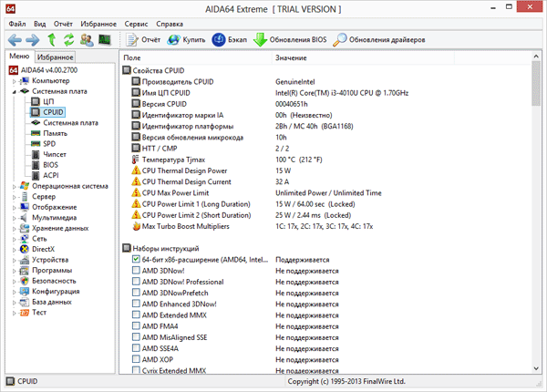Click the green up-level arrow icon
This screenshot has height=392, width=547.
click(52, 40)
